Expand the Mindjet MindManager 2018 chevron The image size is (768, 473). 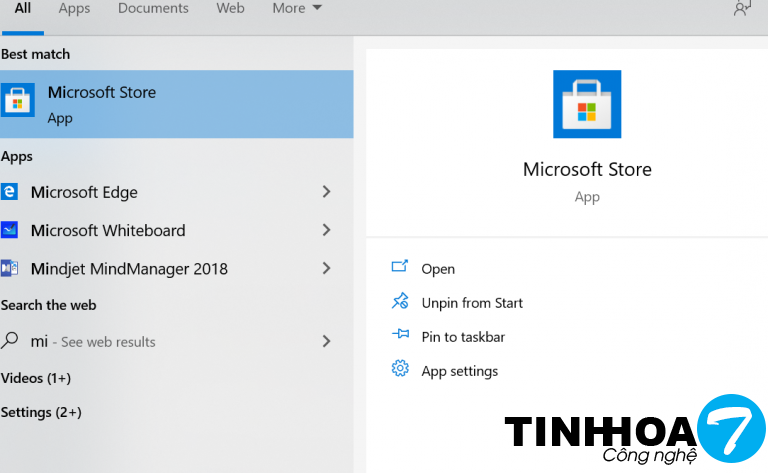pyautogui.click(x=326, y=268)
